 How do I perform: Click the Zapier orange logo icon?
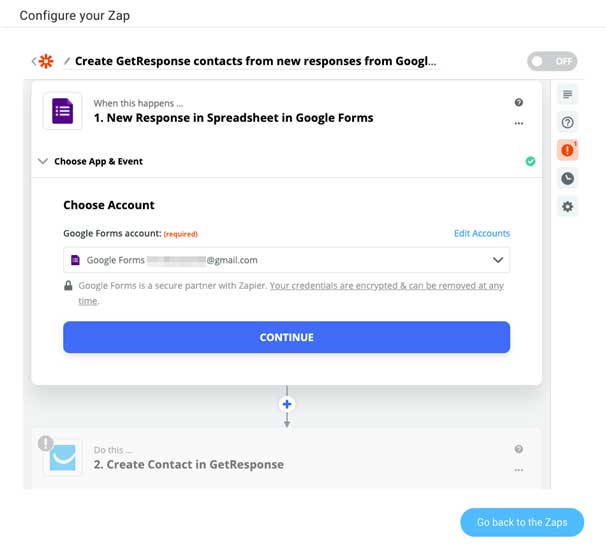coord(46,61)
